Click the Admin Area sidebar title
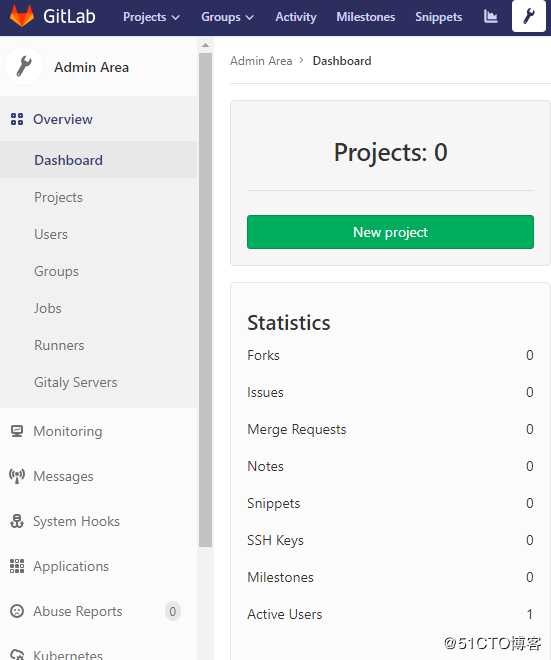 pos(91,67)
